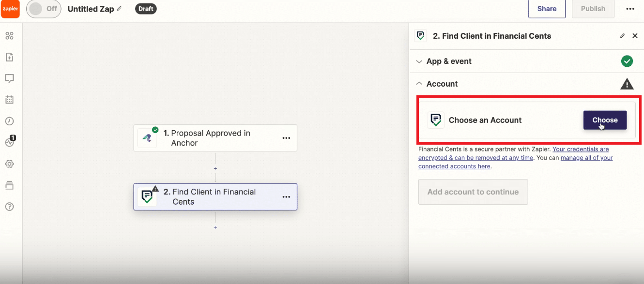Click Choose to select an account
Viewport: 644px width, 284px height.
click(x=605, y=120)
